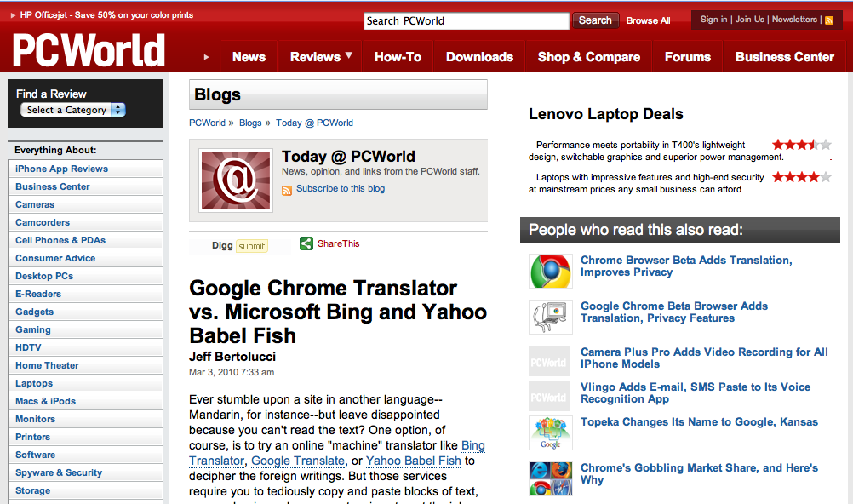Open the Bing Translator link
The width and height of the screenshot is (853, 504).
coord(472,445)
